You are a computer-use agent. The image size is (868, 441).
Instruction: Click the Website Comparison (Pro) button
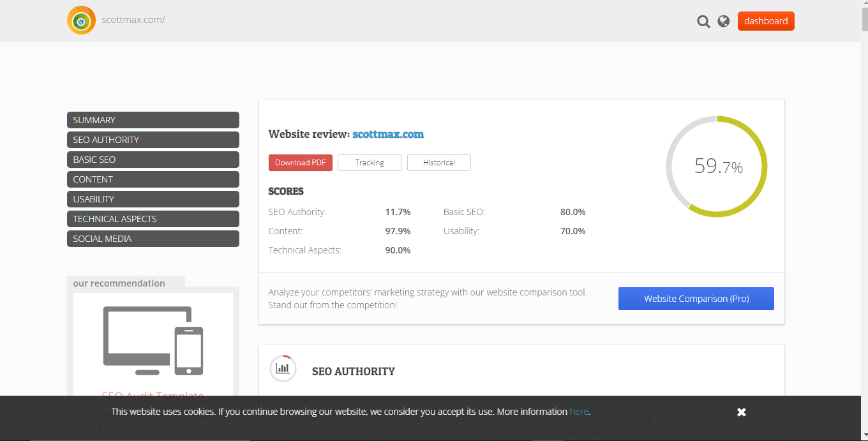pos(696,299)
